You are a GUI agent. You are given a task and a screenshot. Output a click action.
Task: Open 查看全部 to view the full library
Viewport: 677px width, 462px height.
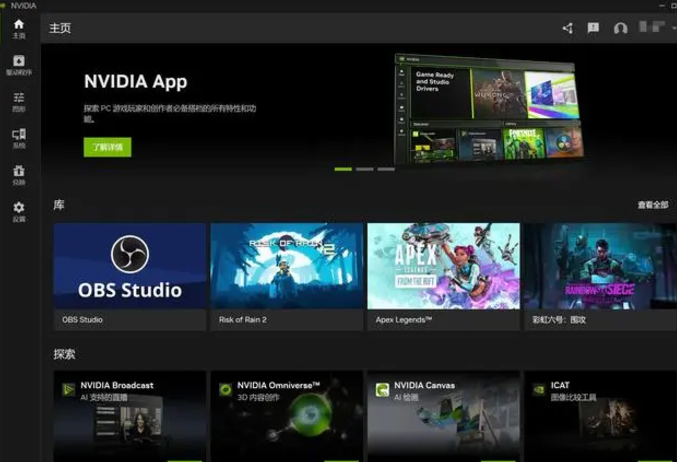[653, 205]
